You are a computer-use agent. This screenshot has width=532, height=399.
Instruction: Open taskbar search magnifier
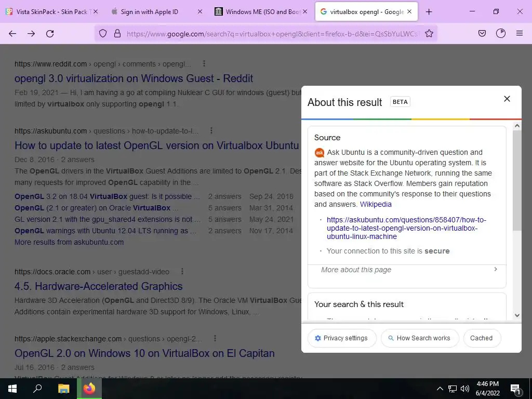(x=37, y=389)
